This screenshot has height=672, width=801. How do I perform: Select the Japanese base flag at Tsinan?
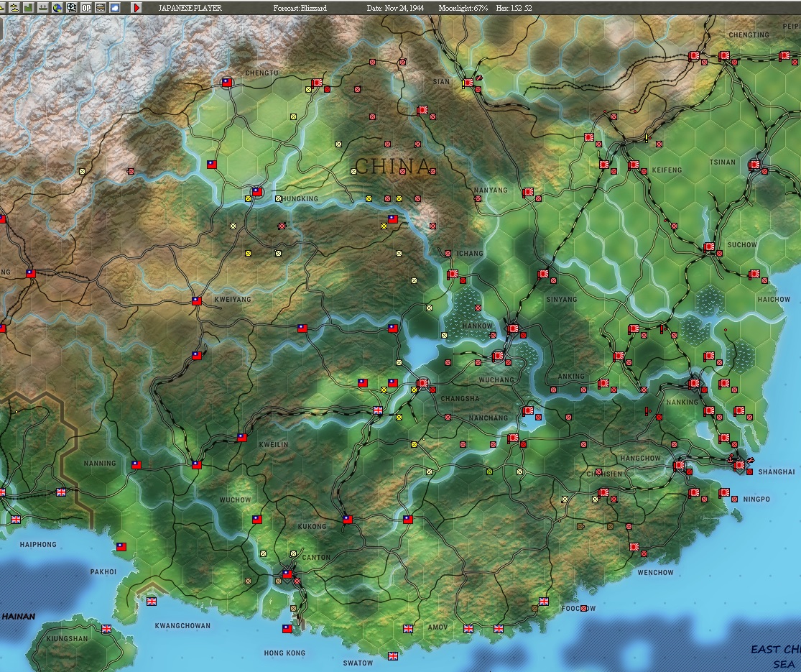tap(754, 165)
